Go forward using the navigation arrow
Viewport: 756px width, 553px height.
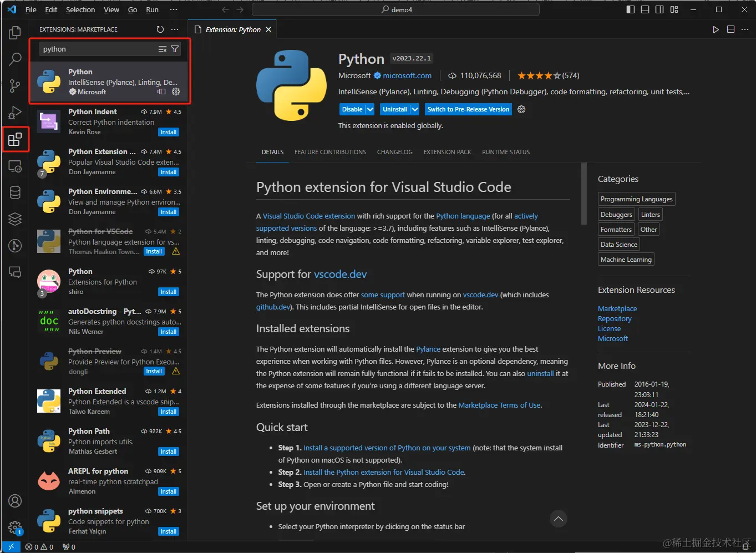point(240,9)
